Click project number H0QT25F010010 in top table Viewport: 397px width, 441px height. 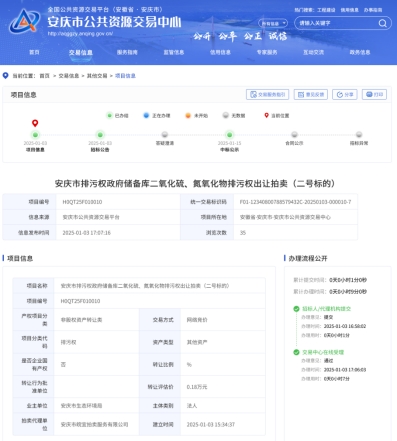coord(82,202)
